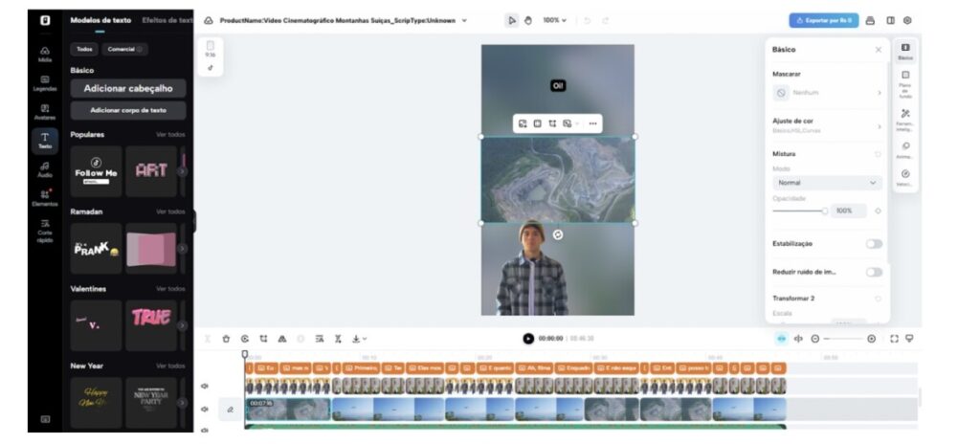The height and width of the screenshot is (444, 980).
Task: Select the pointer selection tool
Action: [x=512, y=21]
